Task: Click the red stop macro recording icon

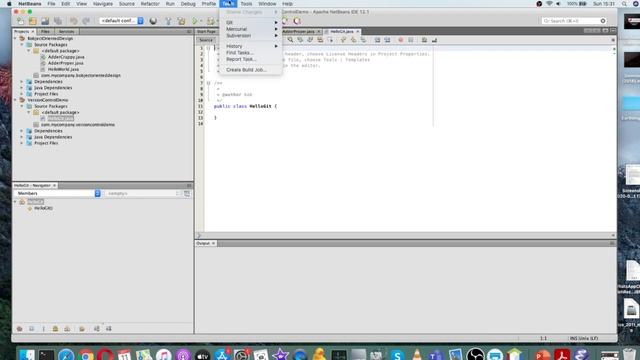Action: click(401, 40)
